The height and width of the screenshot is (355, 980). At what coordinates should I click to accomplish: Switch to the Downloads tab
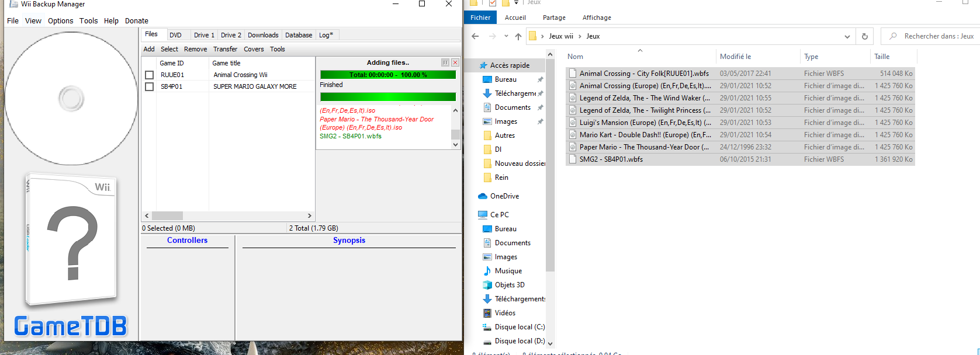click(x=263, y=35)
